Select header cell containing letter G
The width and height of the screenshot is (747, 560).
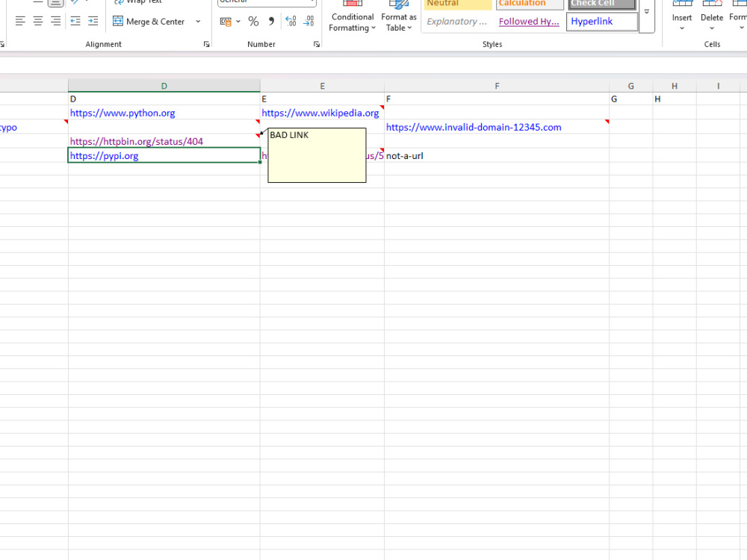[x=630, y=99]
